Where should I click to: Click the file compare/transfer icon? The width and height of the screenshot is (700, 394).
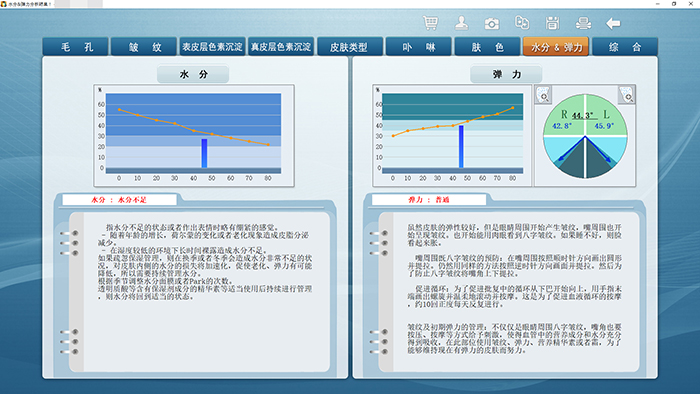pyautogui.click(x=522, y=22)
